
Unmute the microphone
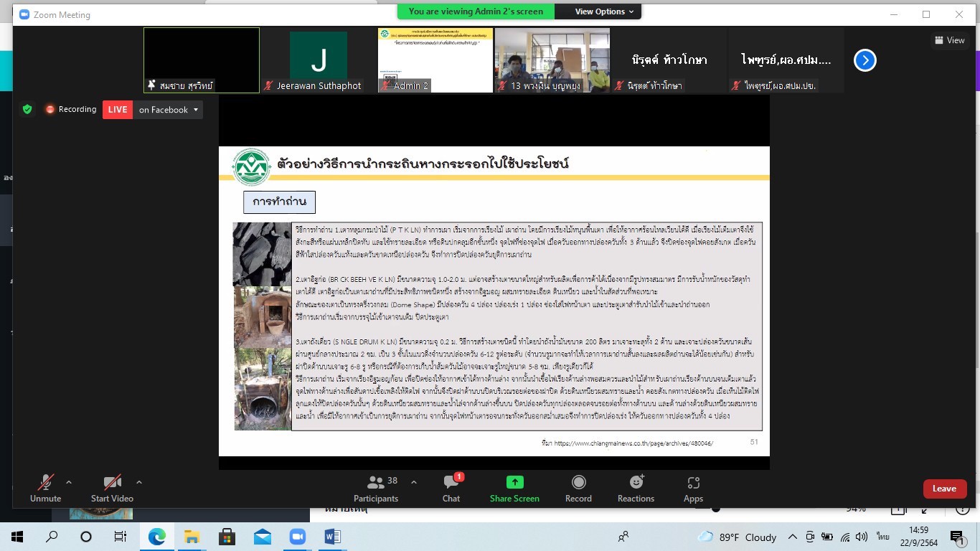click(x=46, y=488)
